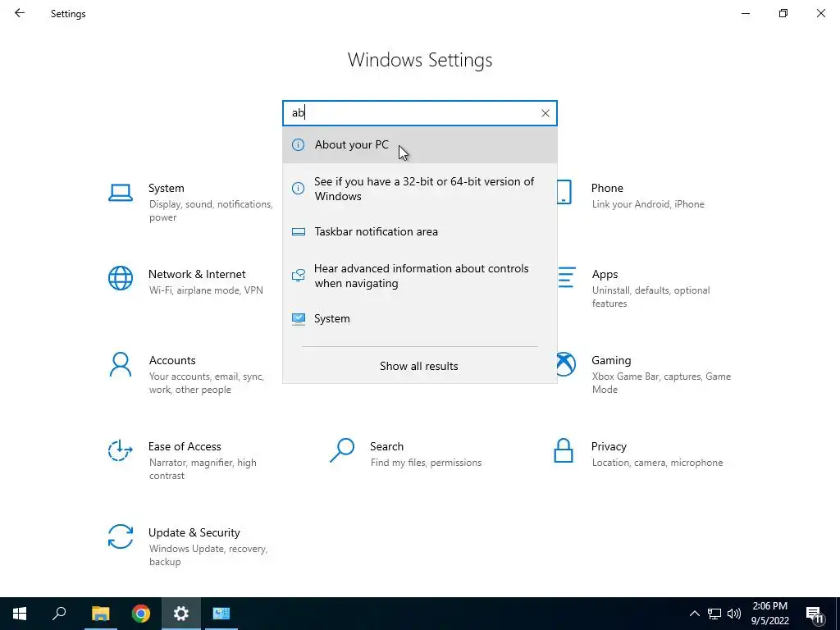Click 'Uninstall, defaults, optional features' description
Image resolution: width=840 pixels, height=630 pixels.
click(651, 296)
